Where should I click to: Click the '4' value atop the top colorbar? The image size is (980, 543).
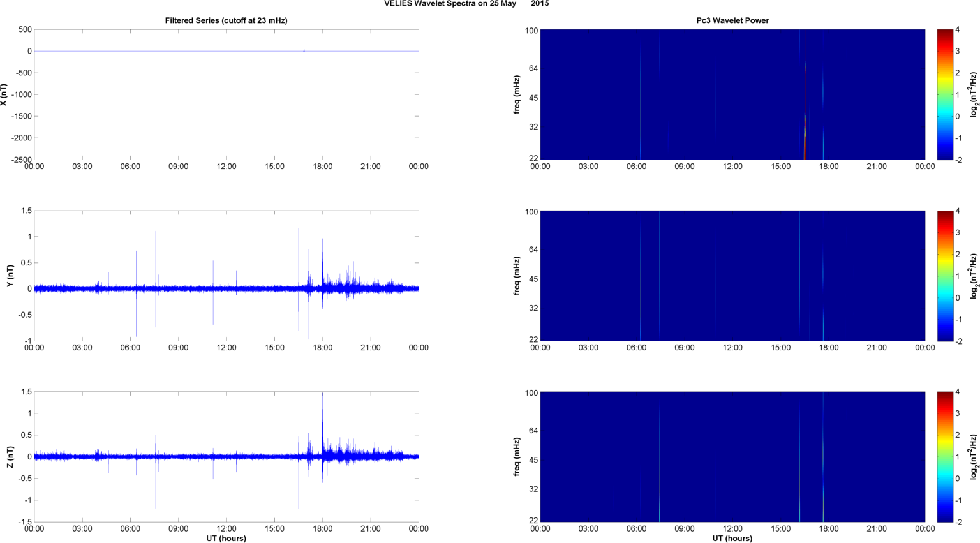tap(958, 29)
